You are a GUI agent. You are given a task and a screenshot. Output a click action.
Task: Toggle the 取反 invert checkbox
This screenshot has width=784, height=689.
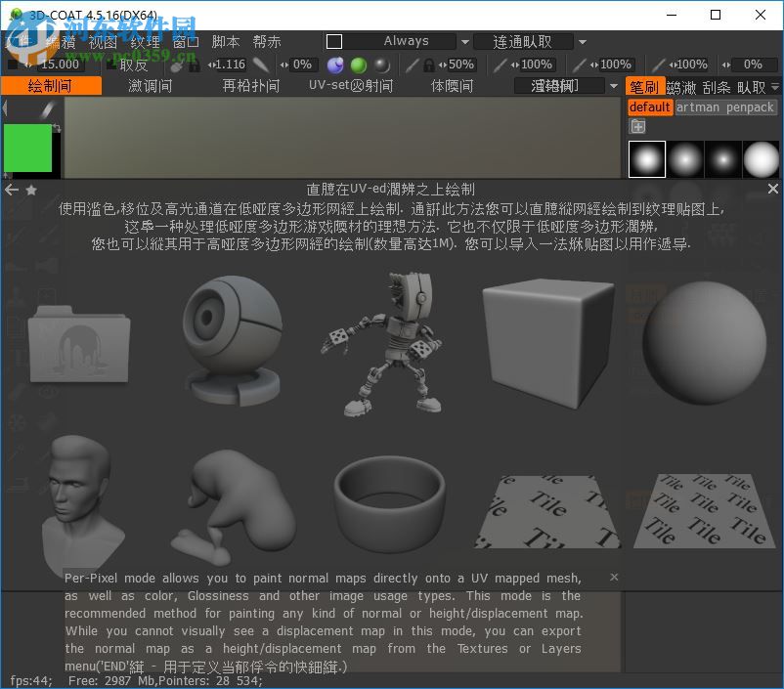click(x=112, y=65)
